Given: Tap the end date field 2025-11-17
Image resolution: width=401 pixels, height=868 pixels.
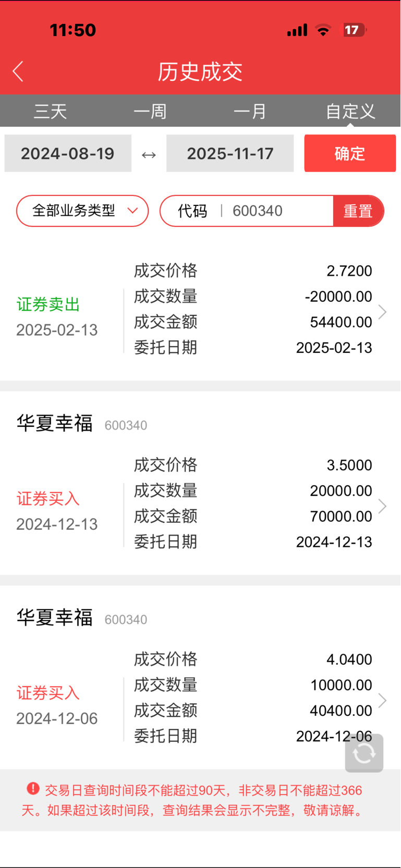Looking at the screenshot, I should (230, 153).
